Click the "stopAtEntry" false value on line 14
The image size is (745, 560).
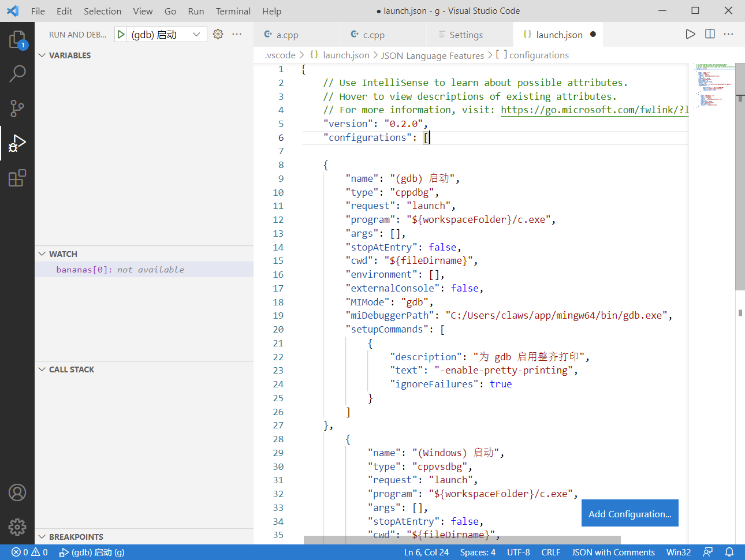[442, 247]
